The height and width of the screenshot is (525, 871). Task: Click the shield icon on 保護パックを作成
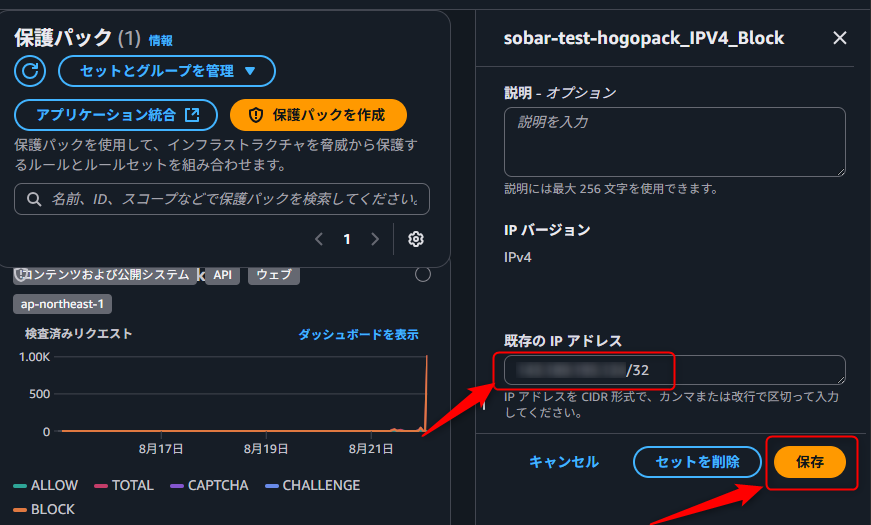click(x=255, y=115)
